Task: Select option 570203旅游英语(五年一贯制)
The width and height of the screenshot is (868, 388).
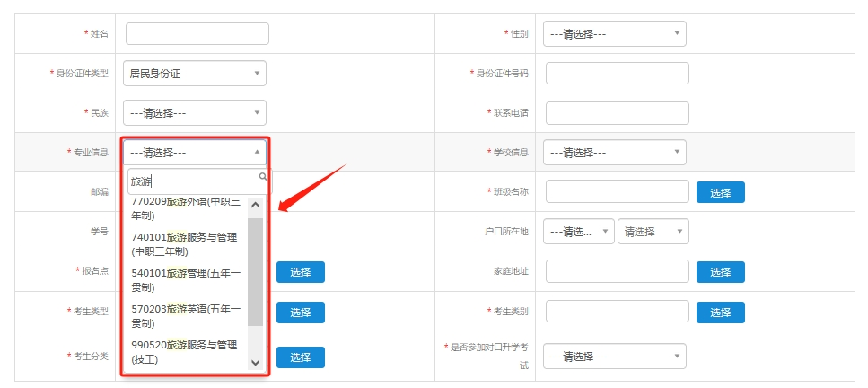Action: 186,316
